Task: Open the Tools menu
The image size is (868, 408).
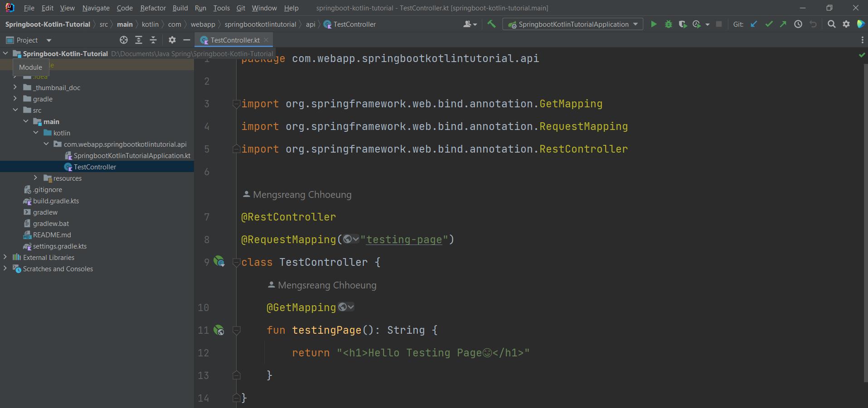Action: (221, 8)
